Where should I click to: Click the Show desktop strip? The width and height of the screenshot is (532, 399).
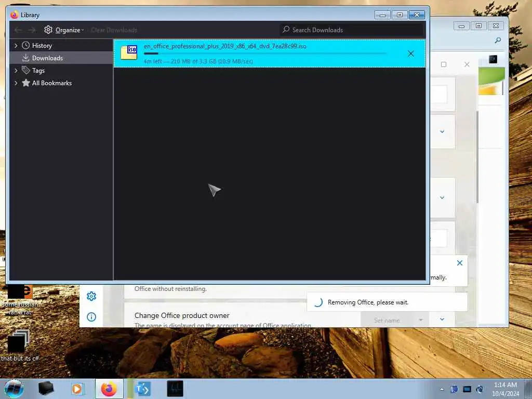[x=528, y=389]
